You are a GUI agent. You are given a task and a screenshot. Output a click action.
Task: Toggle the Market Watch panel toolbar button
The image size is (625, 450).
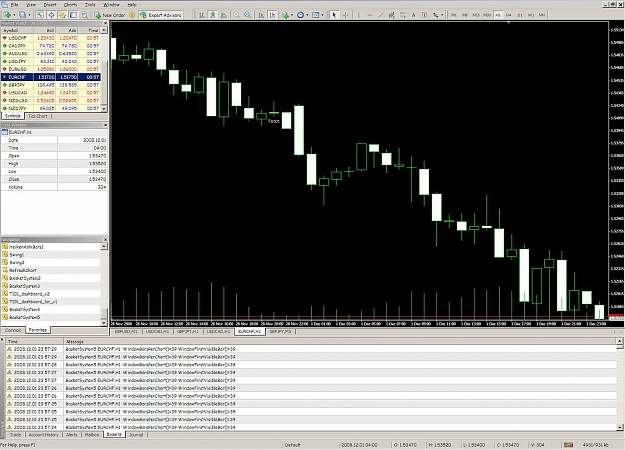point(40,15)
